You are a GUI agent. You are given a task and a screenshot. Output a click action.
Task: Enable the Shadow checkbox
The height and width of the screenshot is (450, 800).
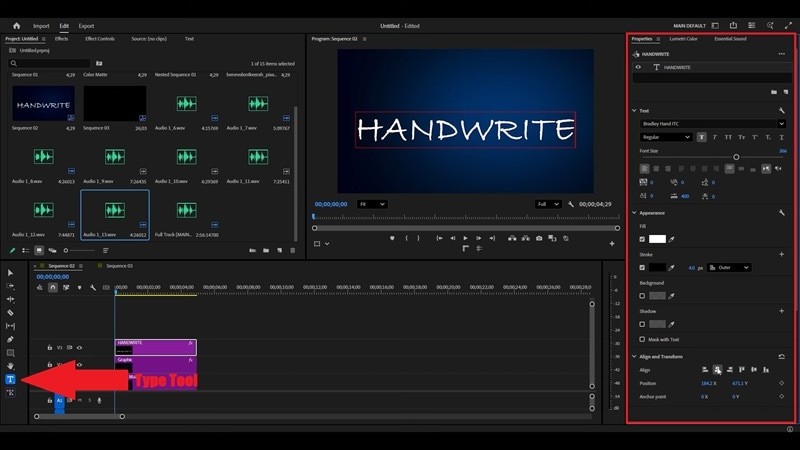(x=642, y=324)
